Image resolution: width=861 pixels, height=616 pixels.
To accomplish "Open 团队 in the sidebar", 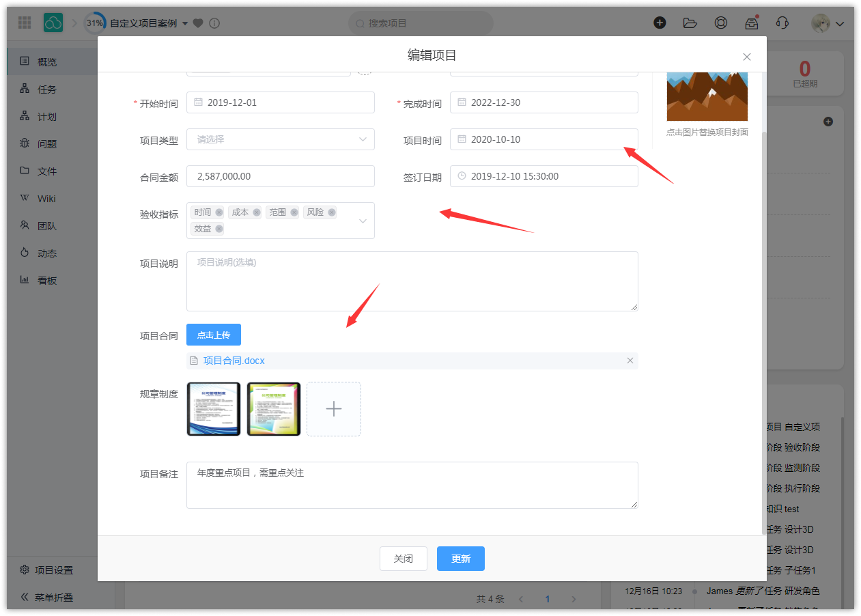I will (x=52, y=225).
